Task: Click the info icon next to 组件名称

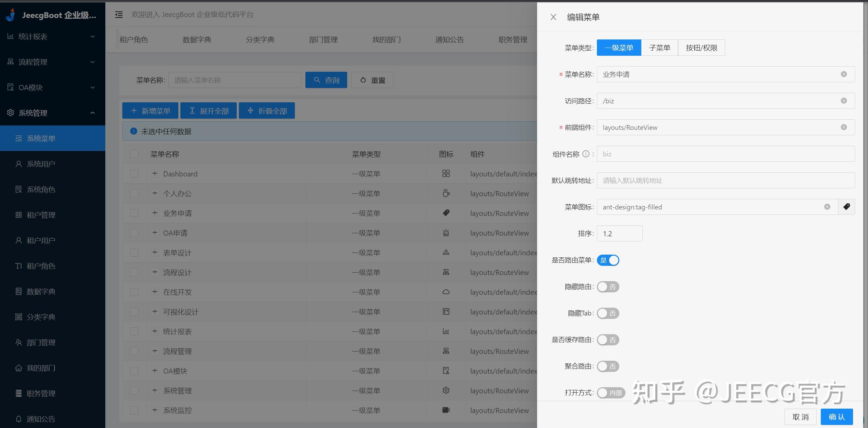Action: [586, 154]
